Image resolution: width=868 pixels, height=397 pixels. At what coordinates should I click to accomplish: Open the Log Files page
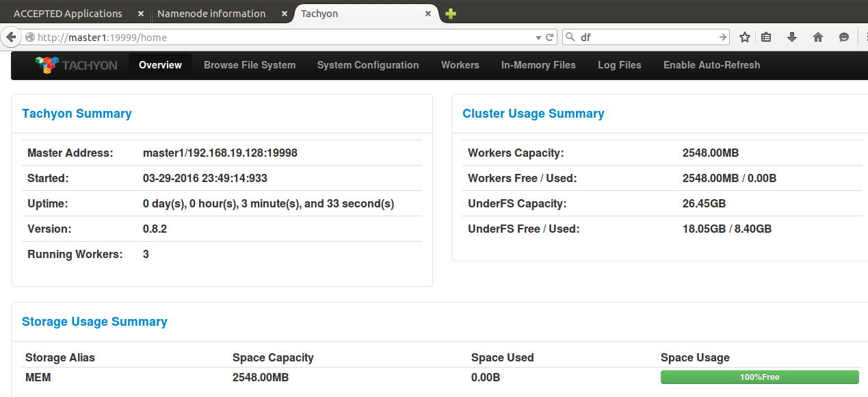click(x=620, y=65)
